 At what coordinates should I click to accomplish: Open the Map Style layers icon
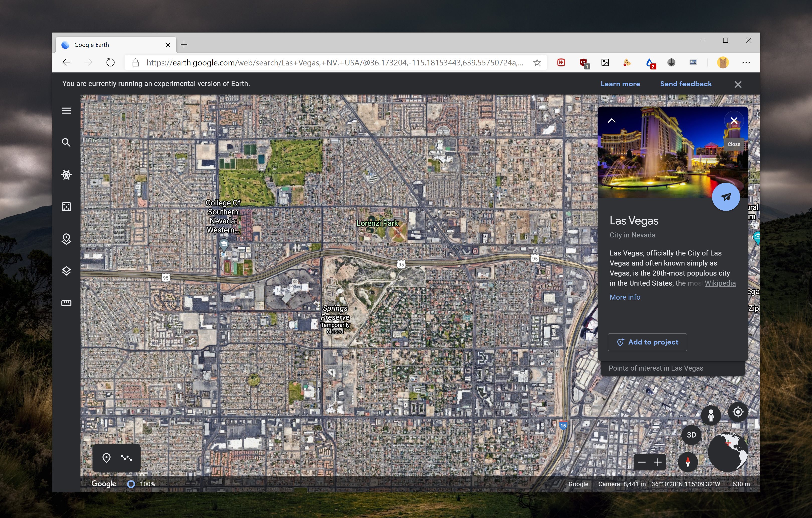click(66, 271)
